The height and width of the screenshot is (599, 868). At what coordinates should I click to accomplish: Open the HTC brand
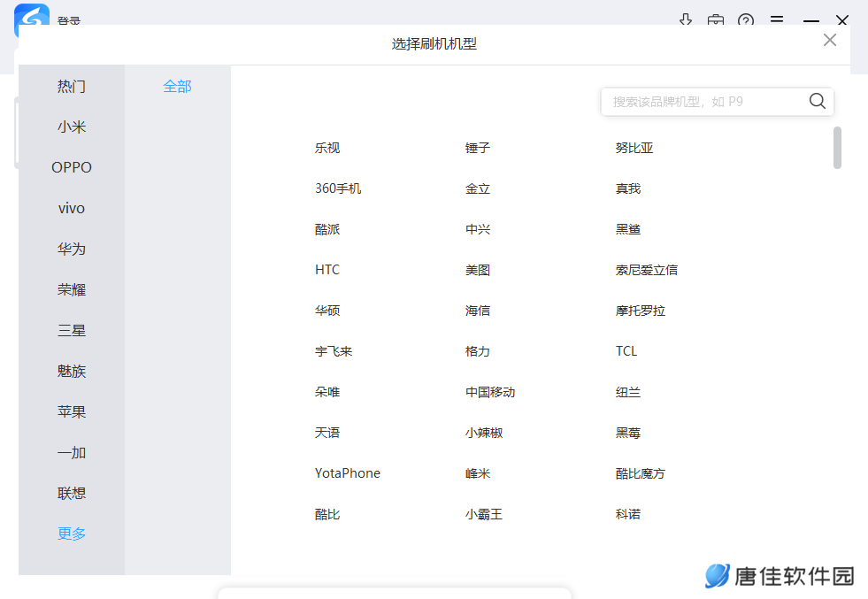pyautogui.click(x=327, y=270)
